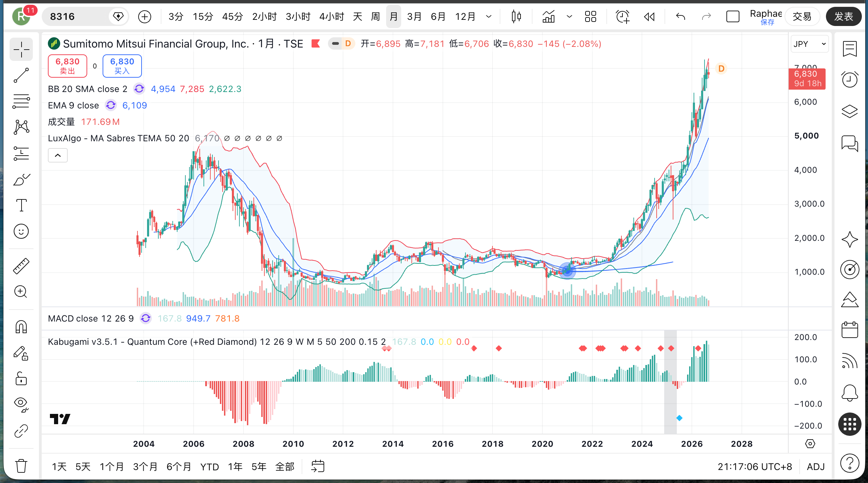Image resolution: width=868 pixels, height=483 pixels.
Task: Toggle ADJ adjusted data setting
Action: point(816,467)
